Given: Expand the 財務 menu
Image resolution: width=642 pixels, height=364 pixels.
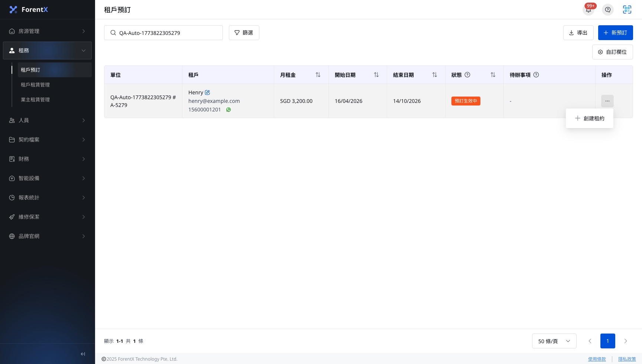Looking at the screenshot, I should tap(48, 159).
